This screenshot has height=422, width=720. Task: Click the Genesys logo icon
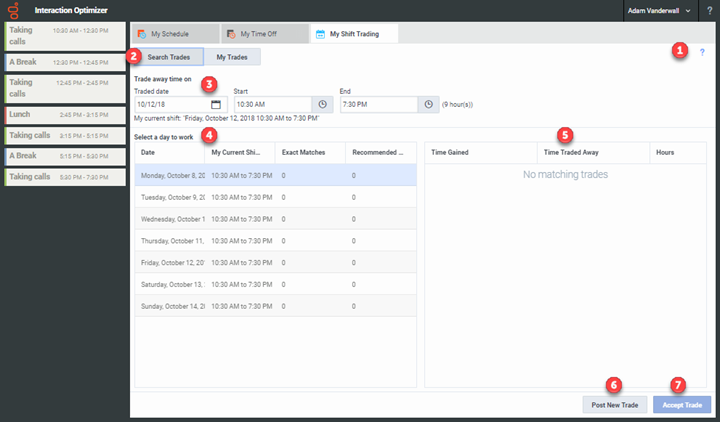point(14,11)
